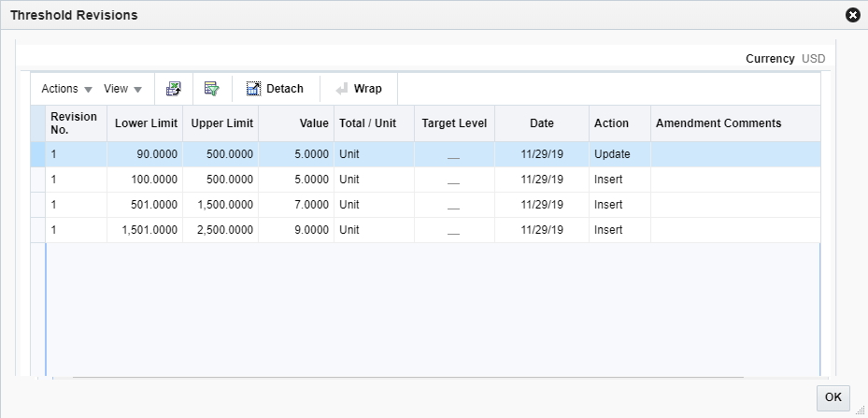Click the Value column header
The height and width of the screenshot is (418, 868).
[296, 123]
